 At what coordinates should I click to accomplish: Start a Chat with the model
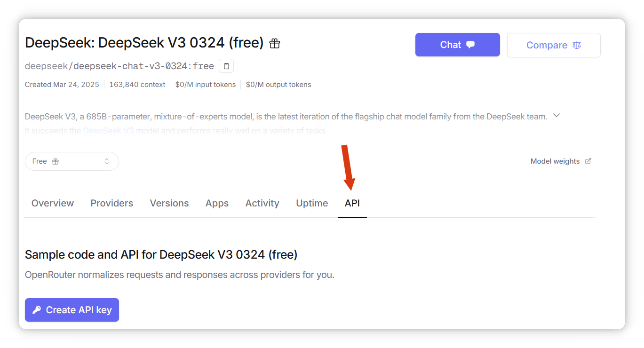(x=458, y=45)
